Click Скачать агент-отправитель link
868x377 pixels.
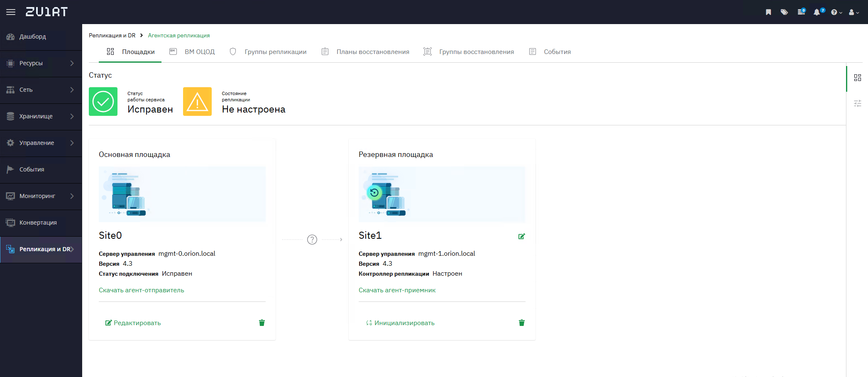[x=142, y=290]
